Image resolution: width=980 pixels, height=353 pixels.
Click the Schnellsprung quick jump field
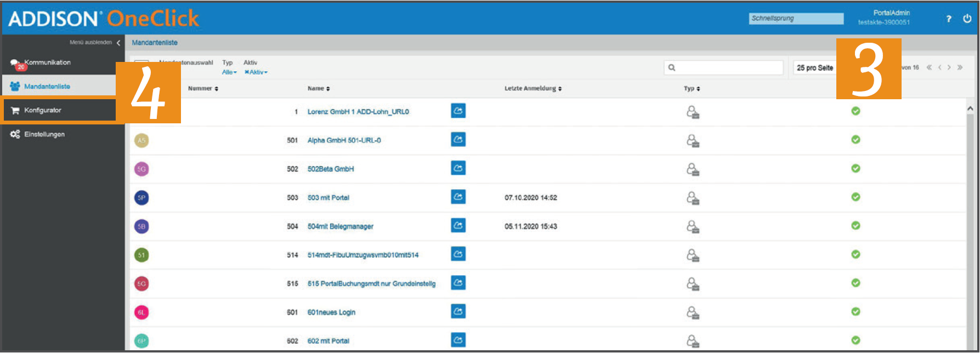pyautogui.click(x=796, y=19)
